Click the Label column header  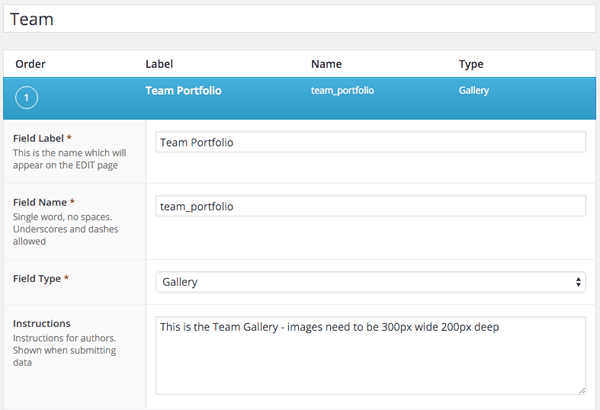[x=159, y=64]
